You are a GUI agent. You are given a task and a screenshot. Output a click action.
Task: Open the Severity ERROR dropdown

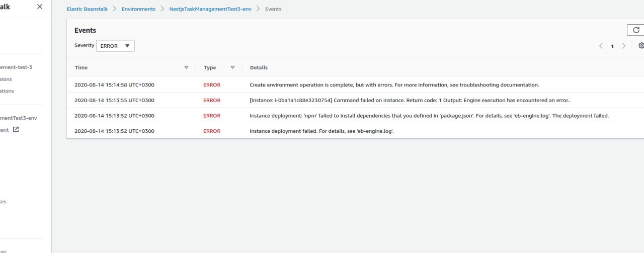point(115,46)
